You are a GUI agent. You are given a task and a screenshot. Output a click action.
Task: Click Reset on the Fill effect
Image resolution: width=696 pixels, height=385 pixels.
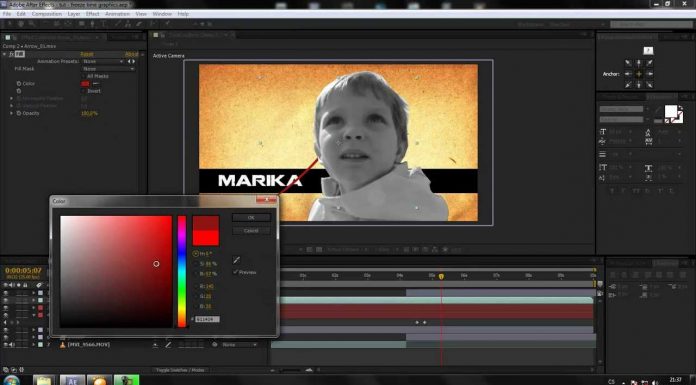tap(87, 54)
